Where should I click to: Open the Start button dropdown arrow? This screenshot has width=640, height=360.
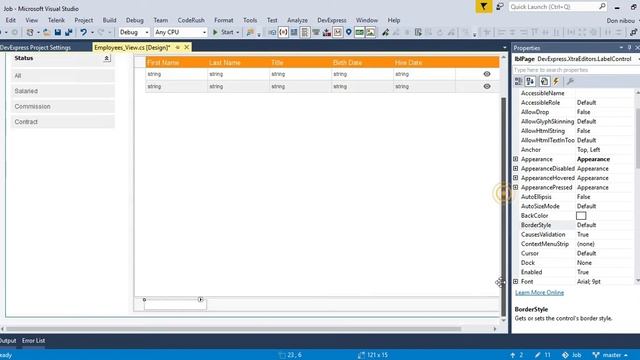coord(238,32)
